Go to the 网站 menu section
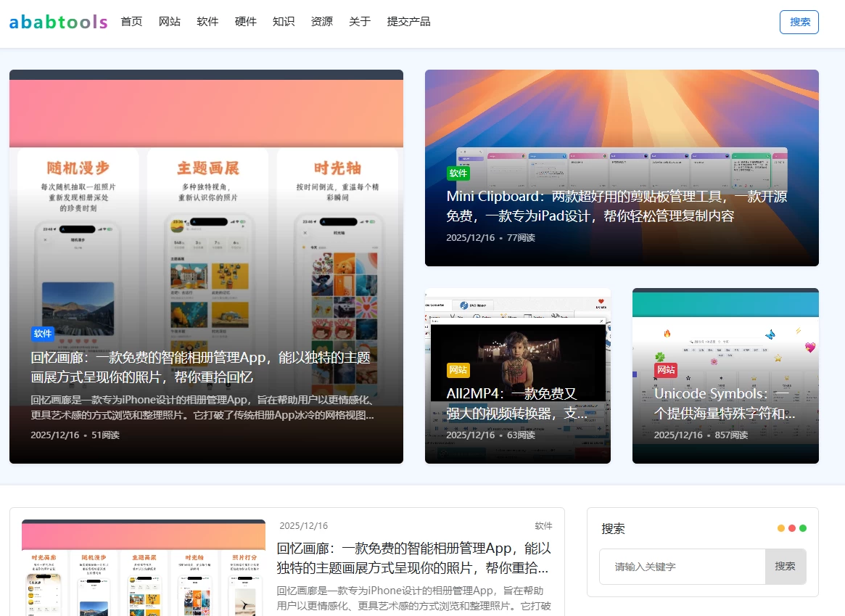 [x=170, y=22]
